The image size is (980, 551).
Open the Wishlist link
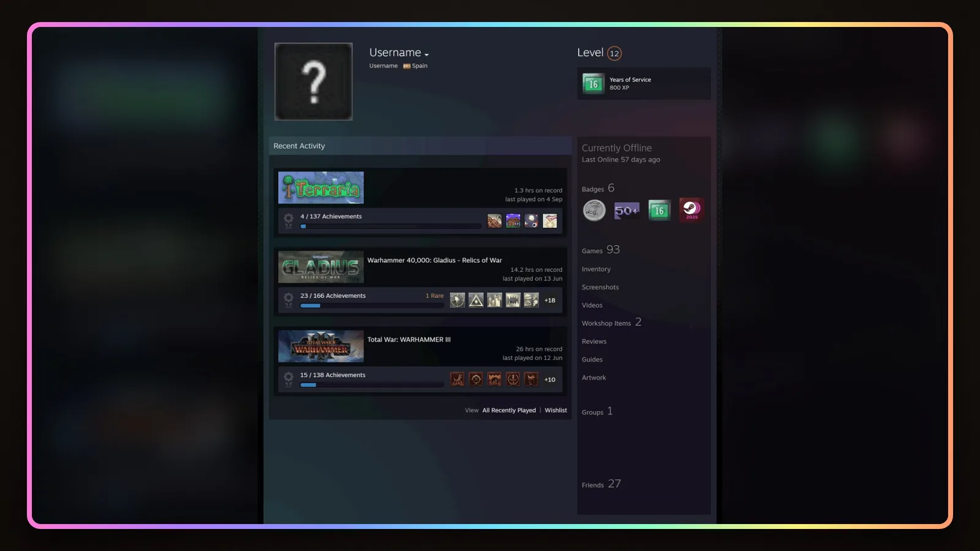coord(556,410)
